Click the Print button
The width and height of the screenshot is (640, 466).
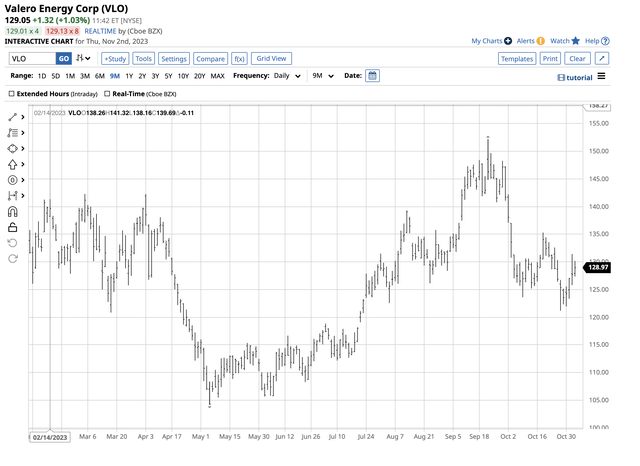point(550,59)
